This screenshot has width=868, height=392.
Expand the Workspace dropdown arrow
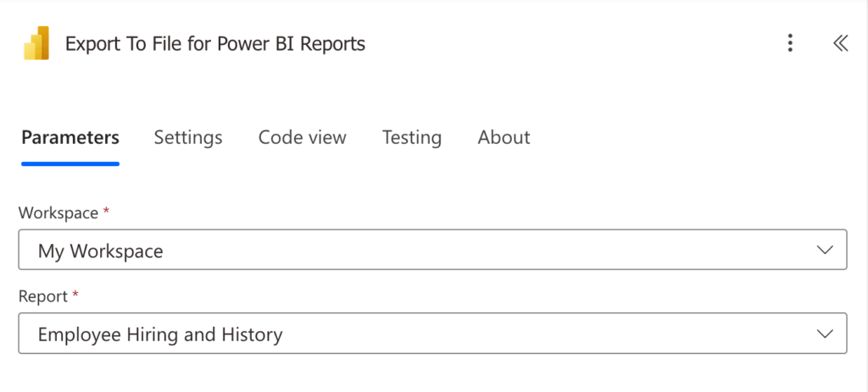825,250
